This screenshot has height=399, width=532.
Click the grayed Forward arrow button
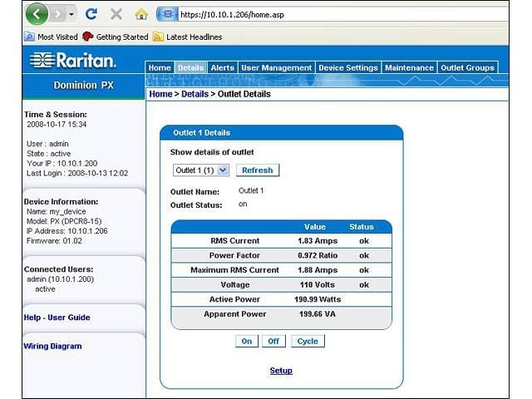(58, 14)
